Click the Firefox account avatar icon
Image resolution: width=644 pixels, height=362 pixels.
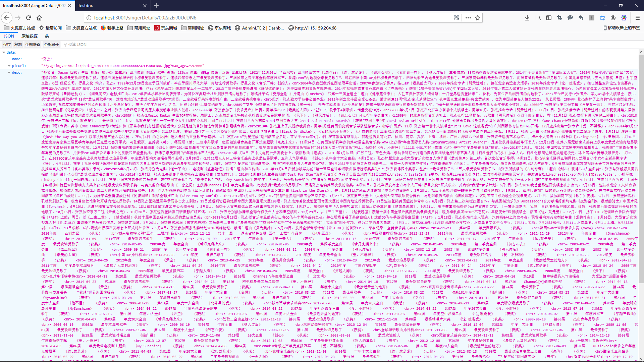613,18
